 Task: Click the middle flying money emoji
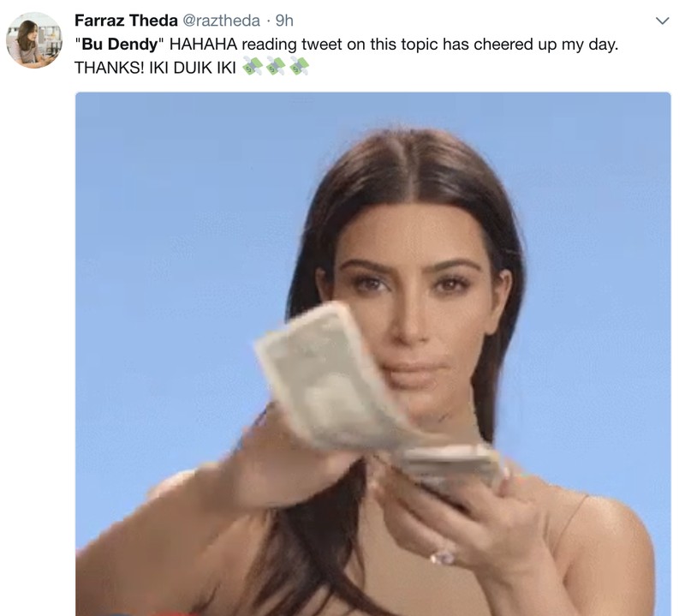point(275,67)
